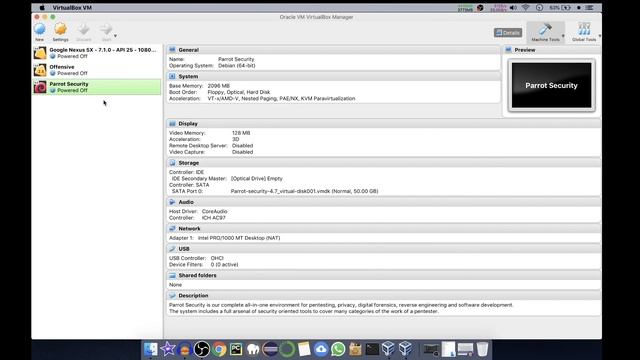Image resolution: width=640 pixels, height=360 pixels.
Task: Click the Storage section disk icon
Action: [172, 163]
